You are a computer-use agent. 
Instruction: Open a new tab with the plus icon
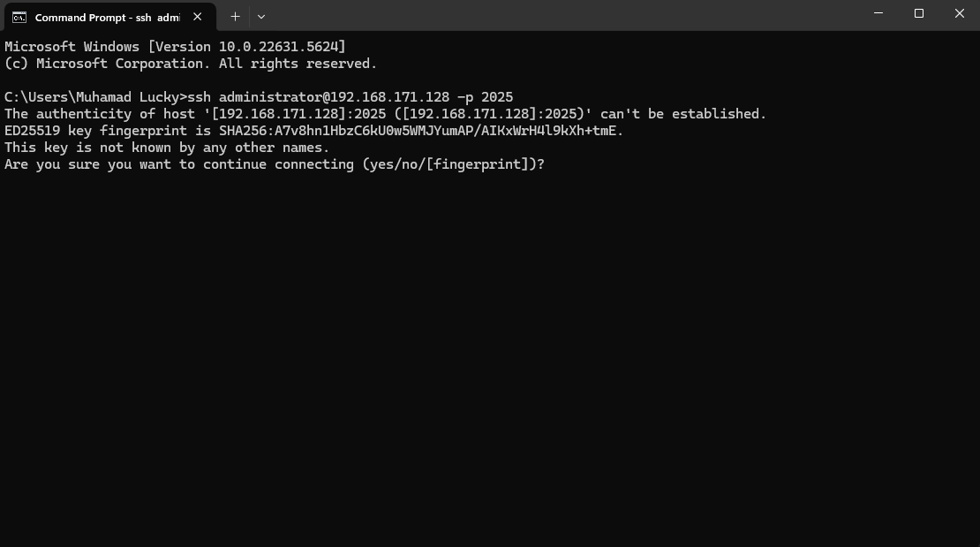pos(235,17)
